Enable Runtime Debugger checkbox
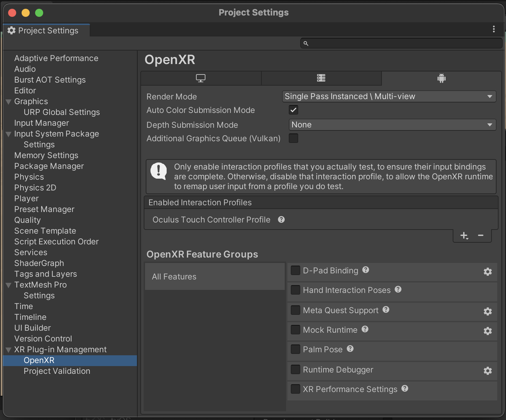The width and height of the screenshot is (506, 420). (296, 369)
